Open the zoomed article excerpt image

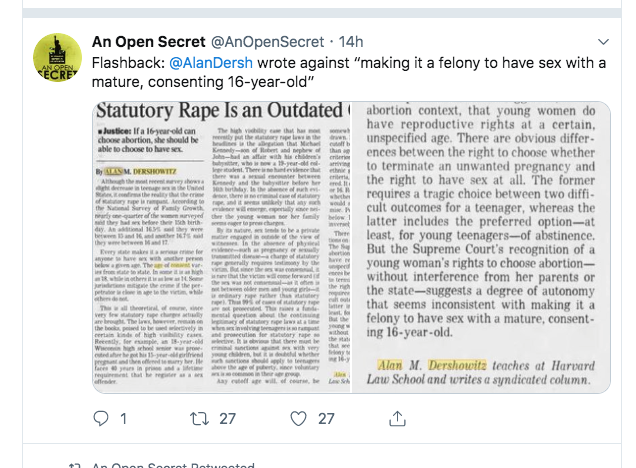coord(481,247)
